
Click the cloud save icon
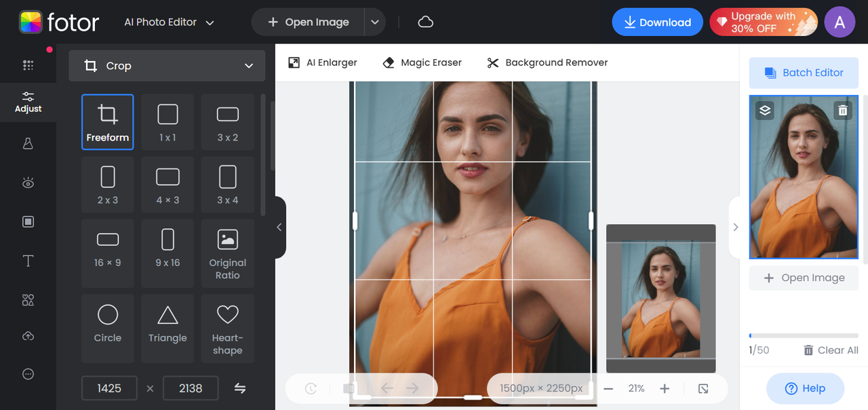coord(426,22)
